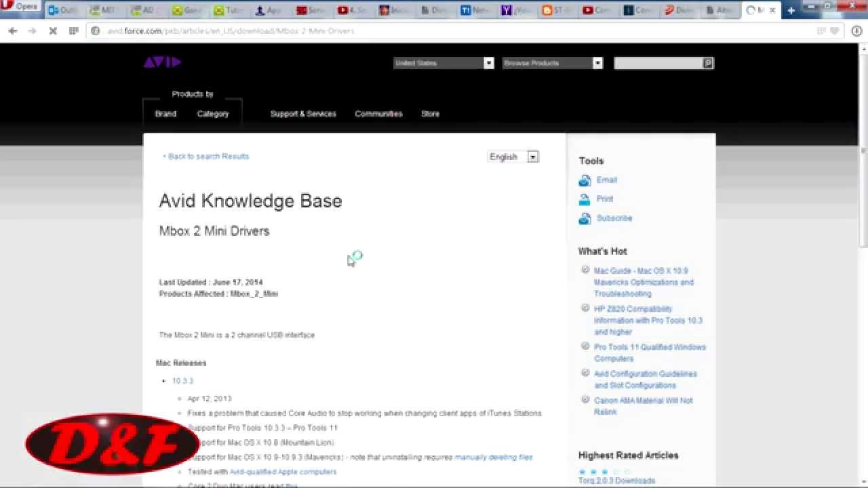
Task: Click the Avid logo
Action: [162, 62]
